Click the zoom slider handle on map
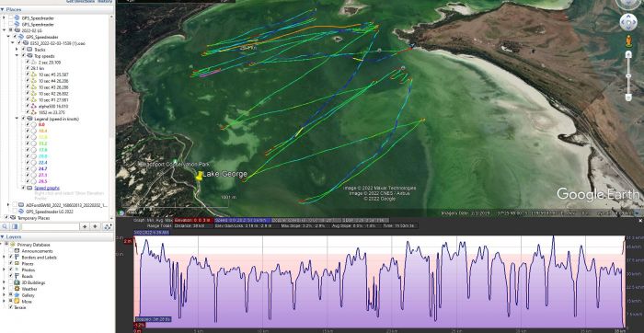 [628, 76]
